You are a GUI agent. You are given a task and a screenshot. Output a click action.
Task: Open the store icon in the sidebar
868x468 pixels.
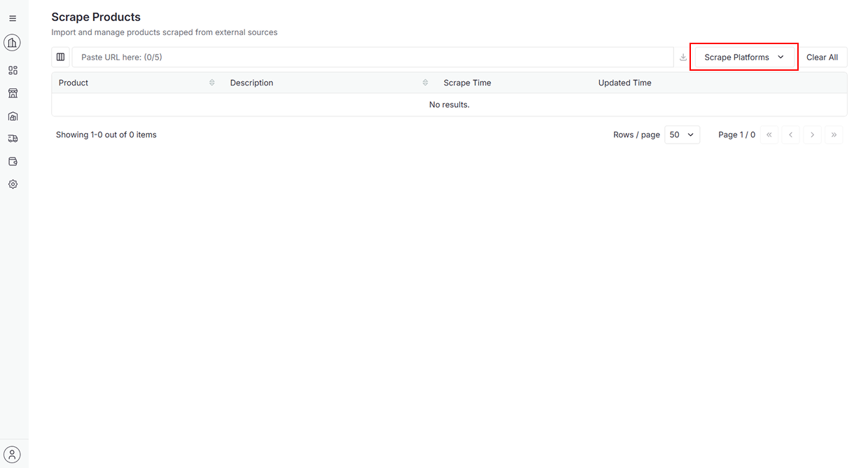click(13, 93)
